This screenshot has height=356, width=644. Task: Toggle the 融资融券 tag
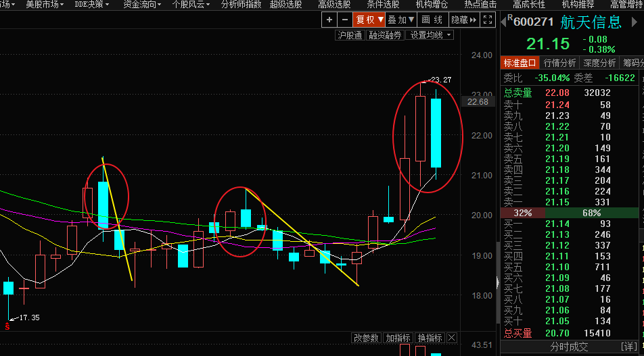385,35
